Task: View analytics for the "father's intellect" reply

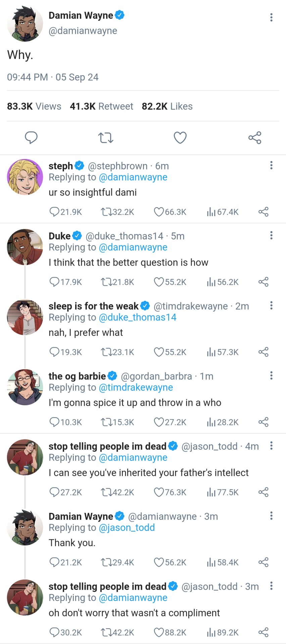Action: (x=211, y=492)
